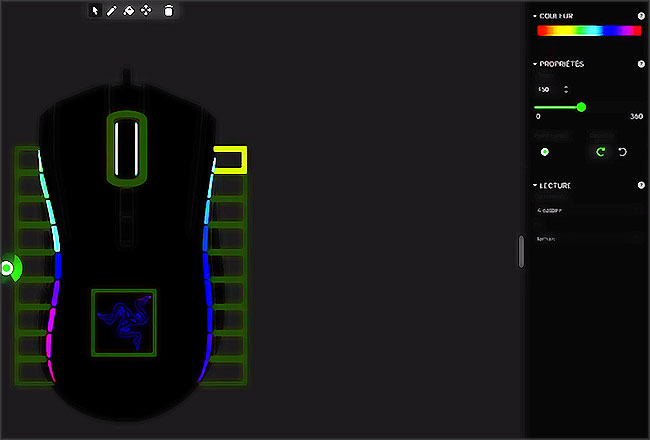
Task: Select the scroll wheel LED zone
Action: 127,148
